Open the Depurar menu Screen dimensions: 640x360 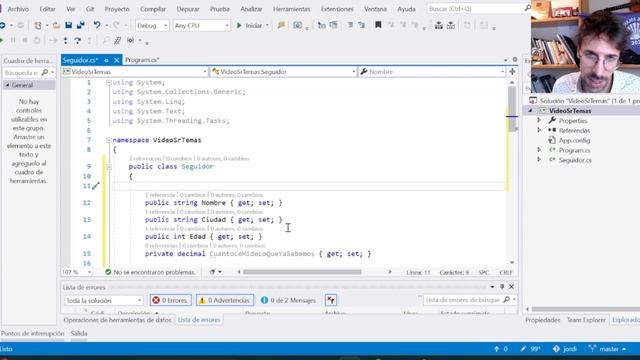coord(188,9)
